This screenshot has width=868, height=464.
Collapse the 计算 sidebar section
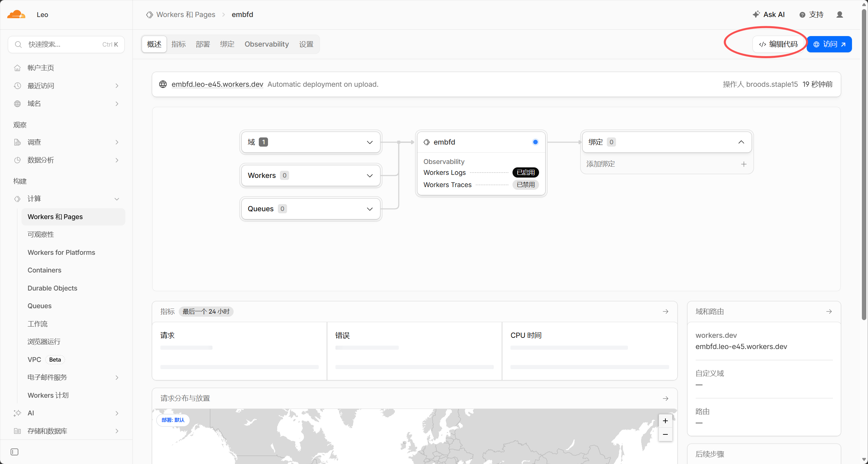[x=116, y=199]
